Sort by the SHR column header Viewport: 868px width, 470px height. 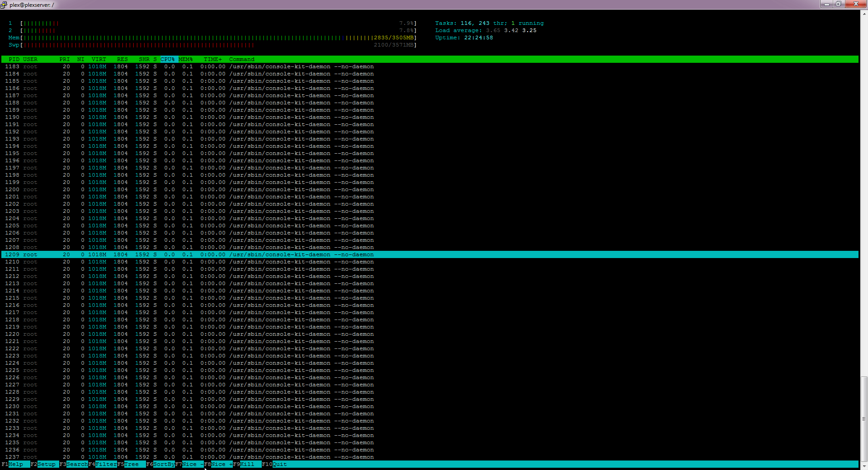144,60
